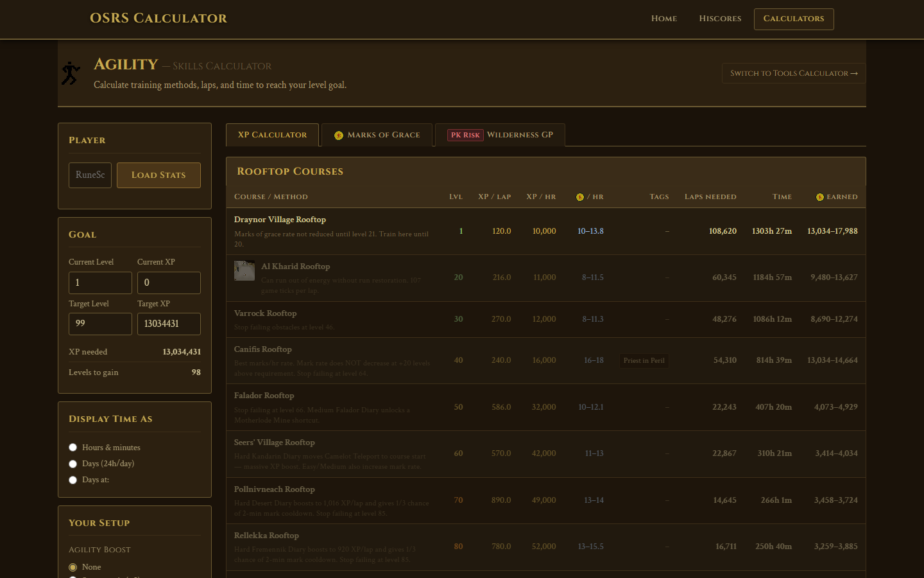Click Draynor's 10–13.8 marks per hour value
The height and width of the screenshot is (578, 924).
point(590,231)
